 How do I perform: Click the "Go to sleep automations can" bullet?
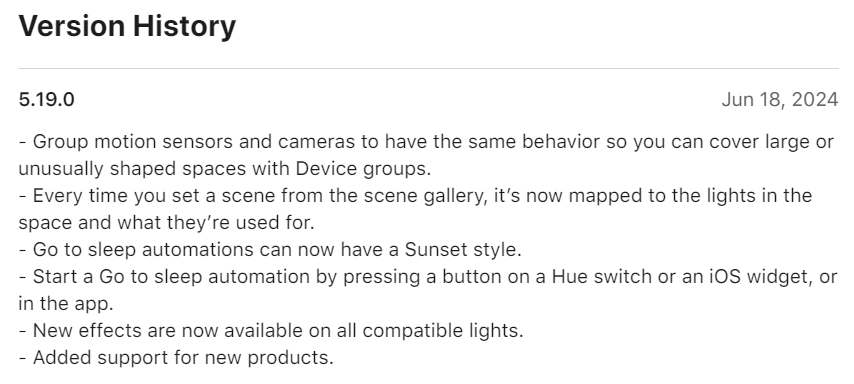click(x=270, y=249)
